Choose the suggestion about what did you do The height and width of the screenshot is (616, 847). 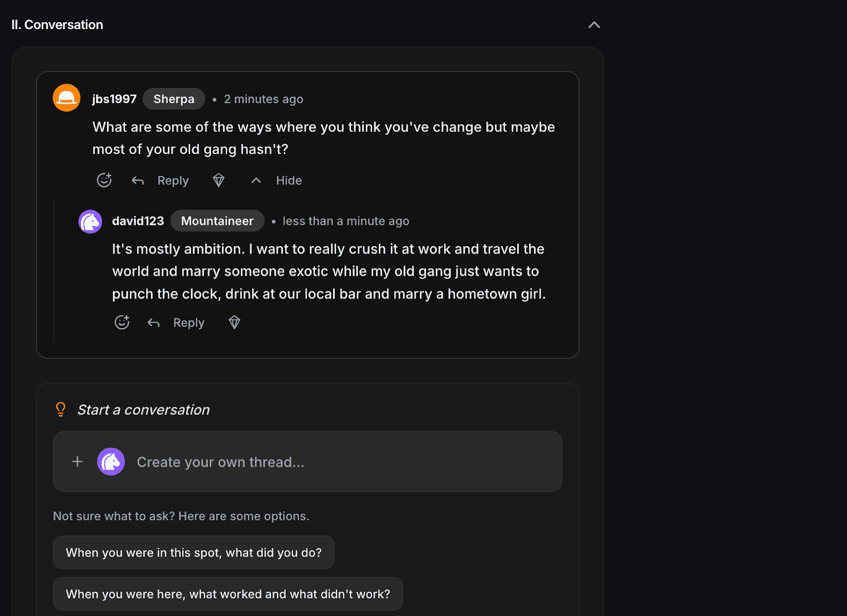193,552
